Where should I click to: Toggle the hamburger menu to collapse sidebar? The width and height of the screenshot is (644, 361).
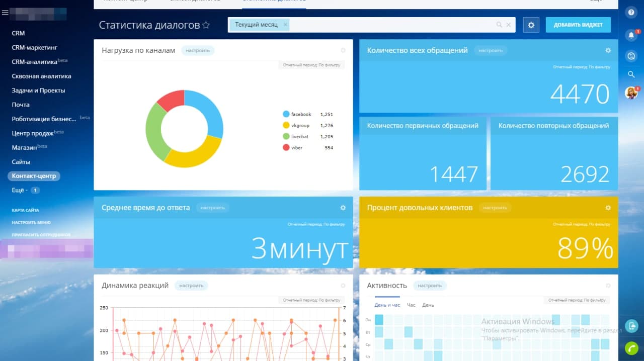(5, 13)
